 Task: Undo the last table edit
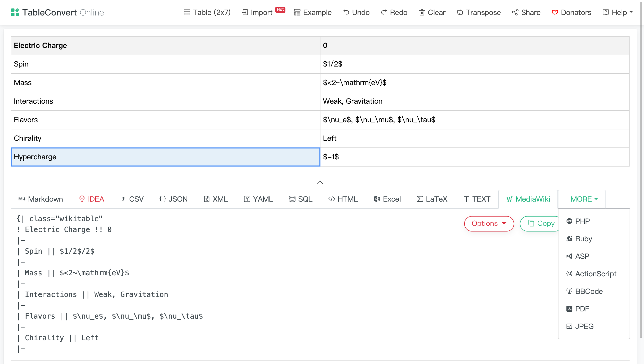pyautogui.click(x=356, y=12)
